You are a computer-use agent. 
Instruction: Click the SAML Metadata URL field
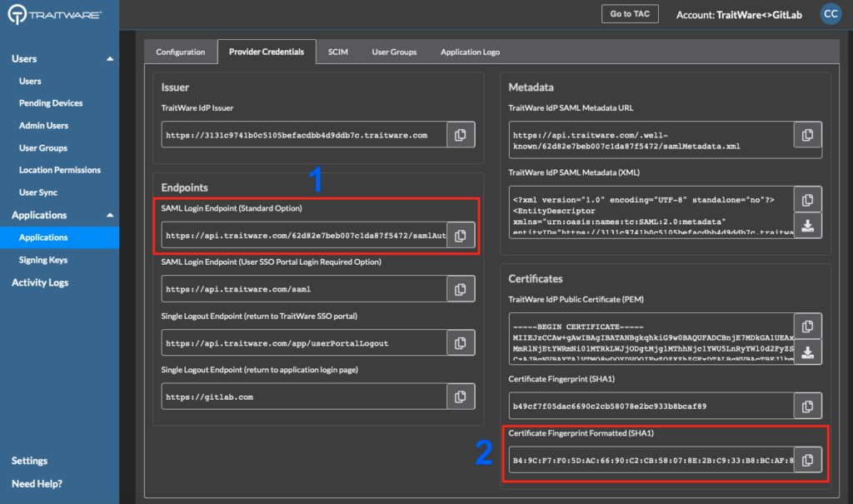[x=651, y=141]
